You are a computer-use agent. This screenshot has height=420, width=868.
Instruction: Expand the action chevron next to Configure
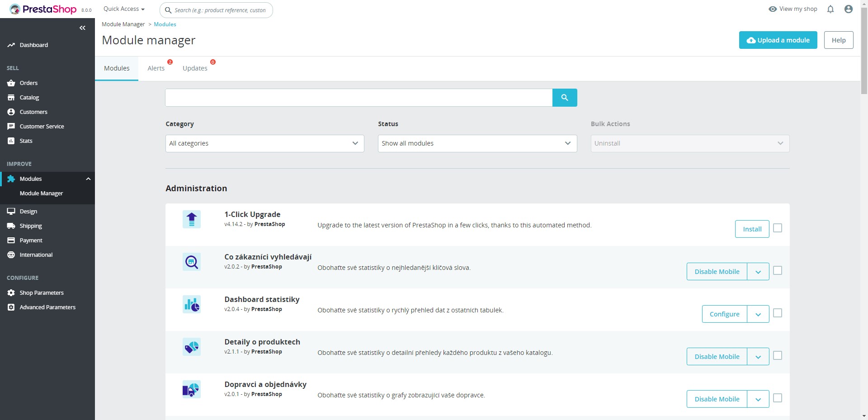[x=758, y=314]
